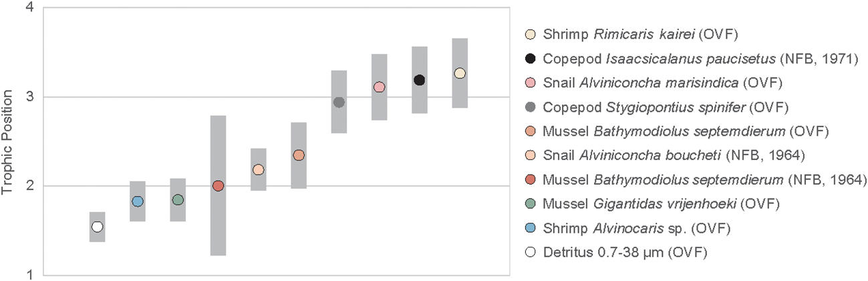Click the tall gray error bar behind red point
The image size is (868, 281).
(218, 227)
